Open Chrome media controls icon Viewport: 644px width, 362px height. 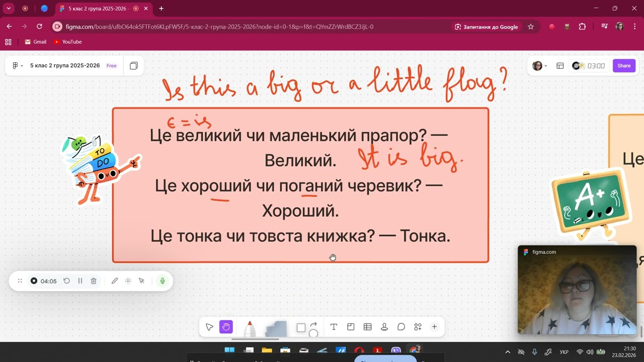click(605, 27)
